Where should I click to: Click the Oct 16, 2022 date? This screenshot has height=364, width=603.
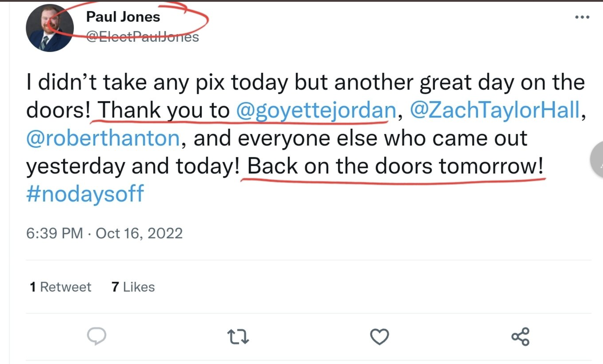click(x=139, y=233)
